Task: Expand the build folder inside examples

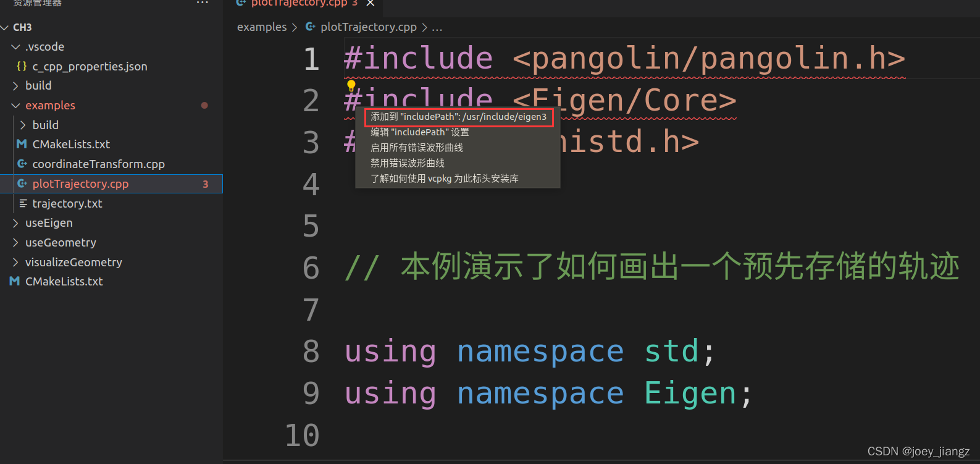Action: [x=23, y=125]
